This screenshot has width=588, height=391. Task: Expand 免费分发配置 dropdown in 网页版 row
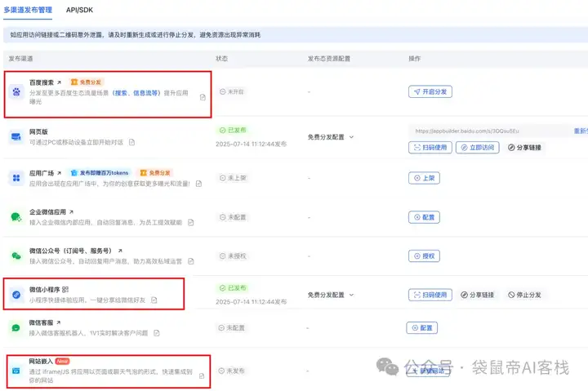point(331,137)
